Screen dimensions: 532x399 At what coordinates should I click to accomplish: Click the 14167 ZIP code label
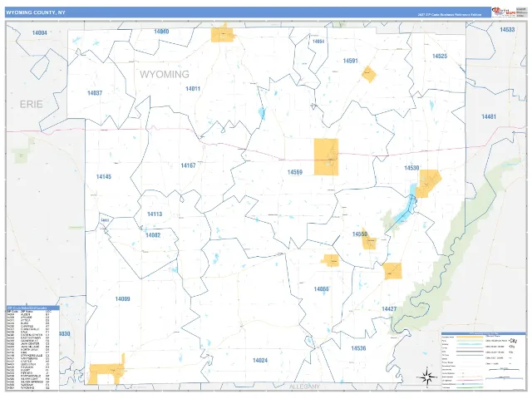(188, 165)
